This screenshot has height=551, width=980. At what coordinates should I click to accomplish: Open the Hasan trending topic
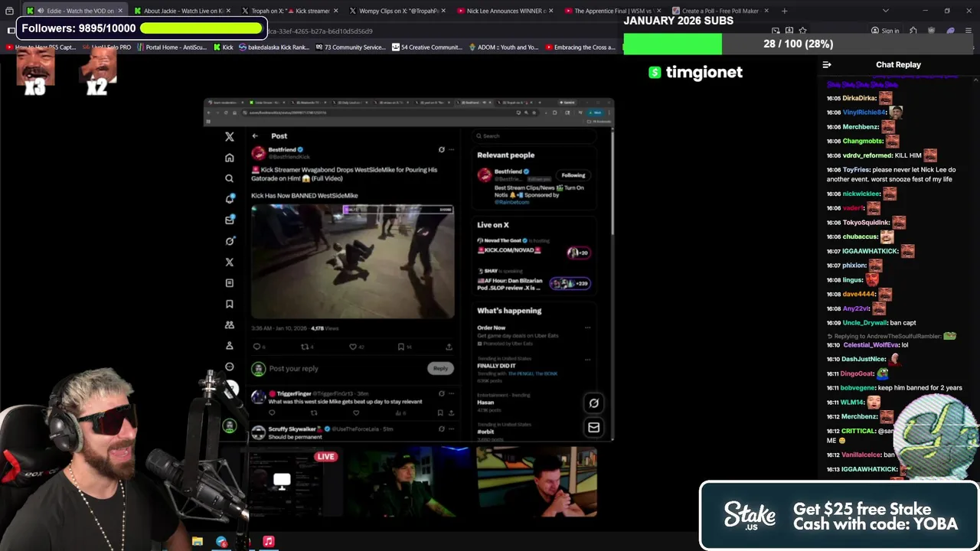(486, 403)
